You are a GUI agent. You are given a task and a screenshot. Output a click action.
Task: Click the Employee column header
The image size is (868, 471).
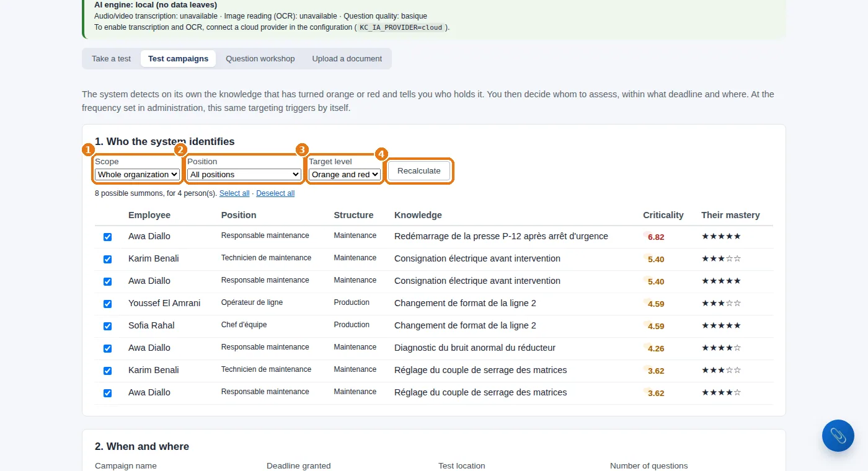tap(149, 215)
